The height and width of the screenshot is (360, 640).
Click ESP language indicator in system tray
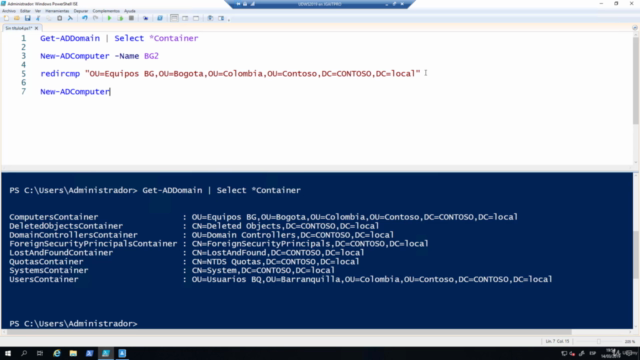[x=593, y=353]
